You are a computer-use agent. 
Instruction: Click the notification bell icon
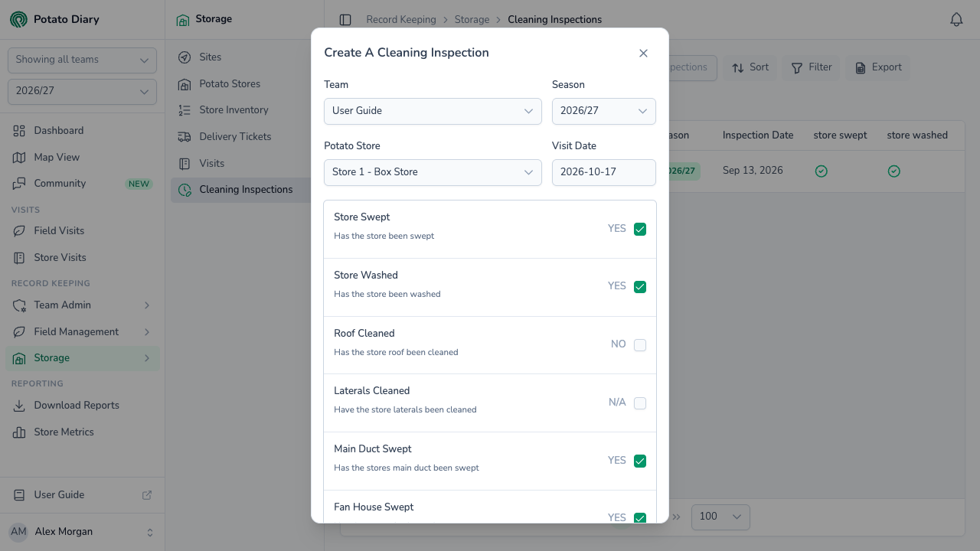[x=956, y=20]
